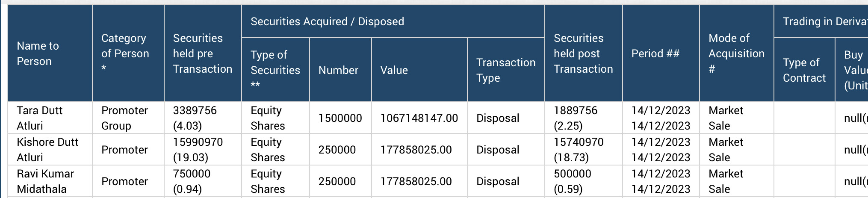Click the 'Securities Acquired / Disposed' header
868x198 pixels.
(x=327, y=21)
